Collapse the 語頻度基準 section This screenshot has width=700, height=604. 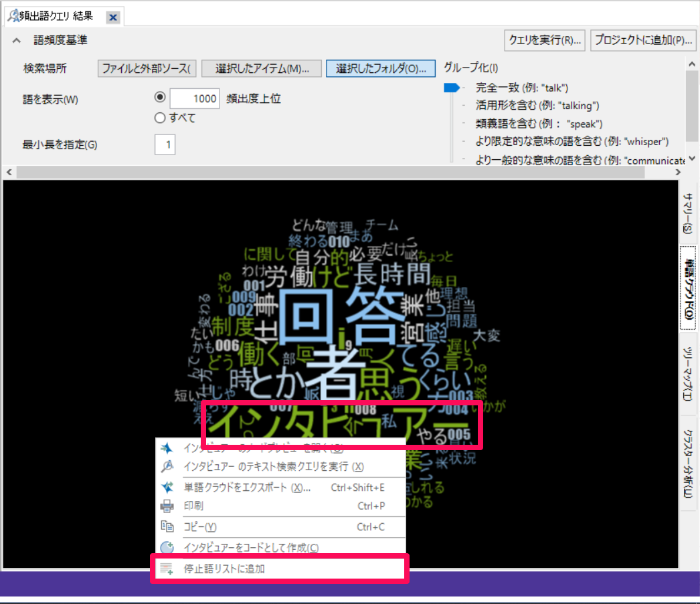pos(17,40)
